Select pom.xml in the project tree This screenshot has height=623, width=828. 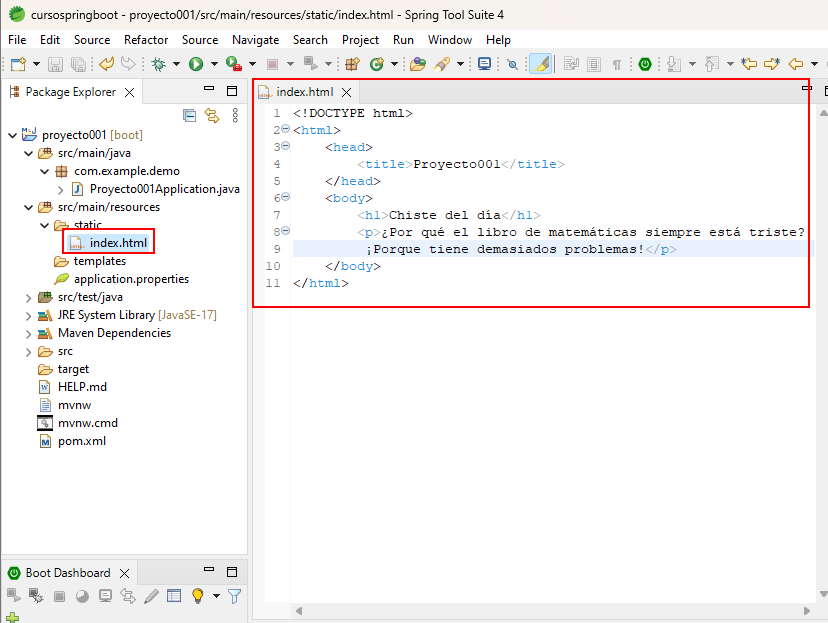click(x=82, y=441)
